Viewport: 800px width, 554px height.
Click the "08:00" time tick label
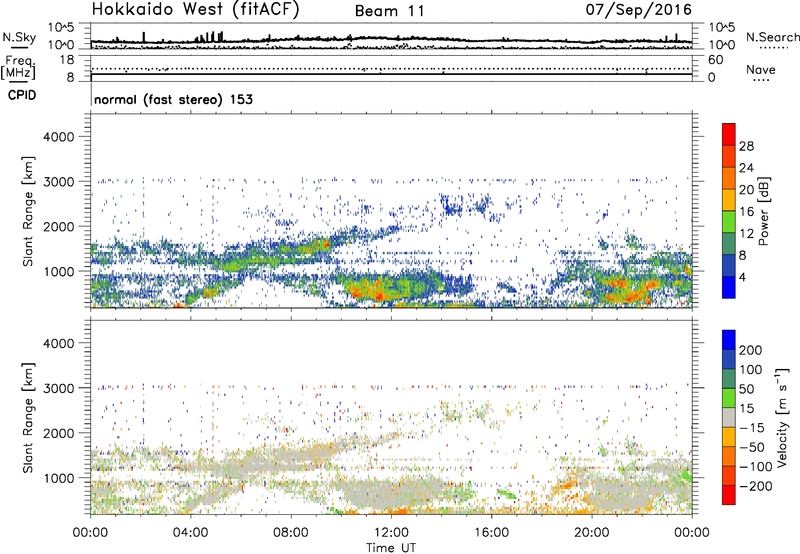tap(291, 533)
